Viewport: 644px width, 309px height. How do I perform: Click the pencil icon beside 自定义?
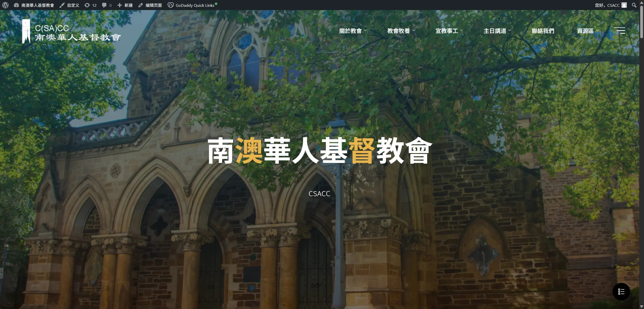(x=62, y=5)
